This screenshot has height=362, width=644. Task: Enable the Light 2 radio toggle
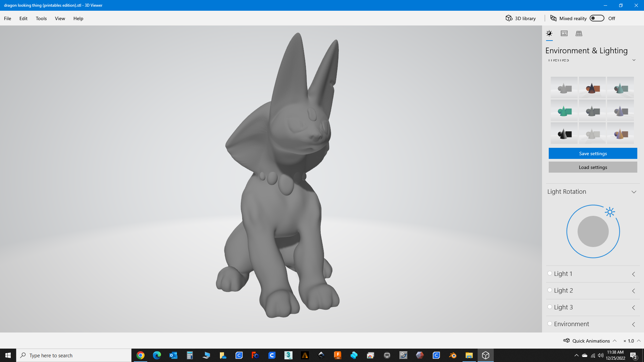coord(550,290)
